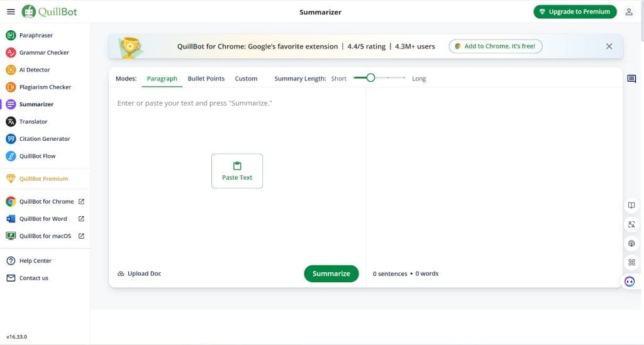
Task: Open external link icon beside QuillBot for Chrome
Action: pos(81,202)
